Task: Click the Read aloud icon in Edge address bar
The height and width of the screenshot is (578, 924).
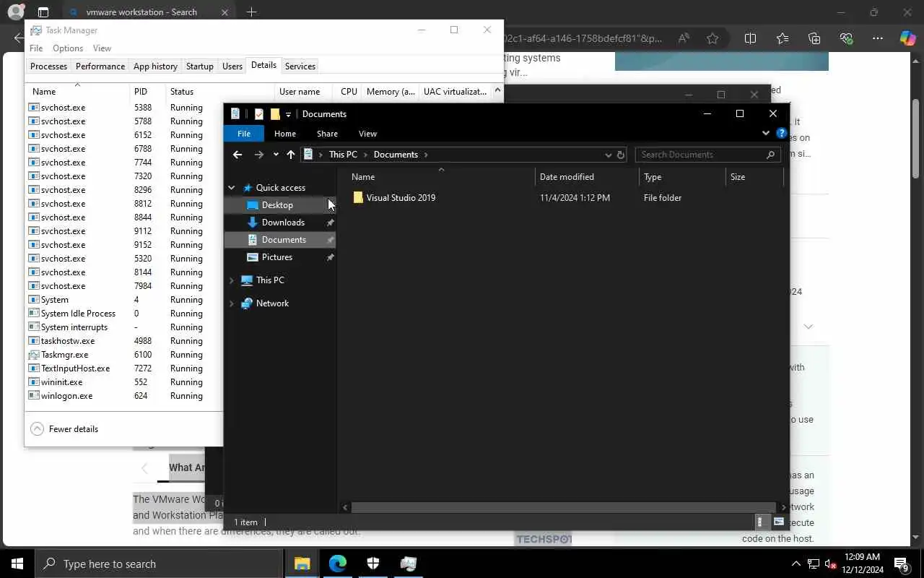Action: pos(684,39)
